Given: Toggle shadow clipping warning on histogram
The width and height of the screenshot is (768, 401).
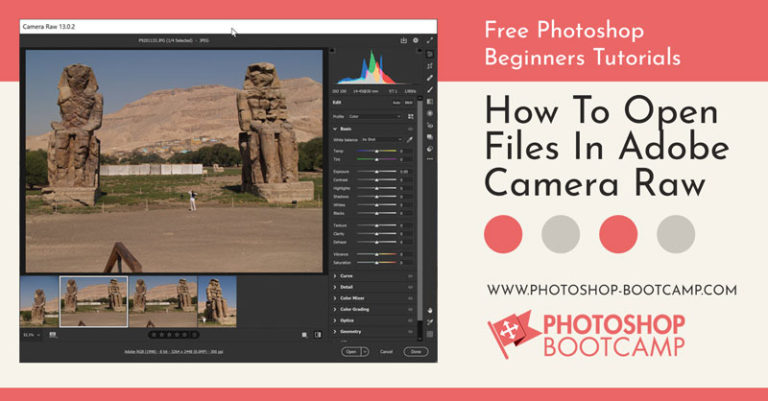Looking at the screenshot, I should click(x=333, y=50).
